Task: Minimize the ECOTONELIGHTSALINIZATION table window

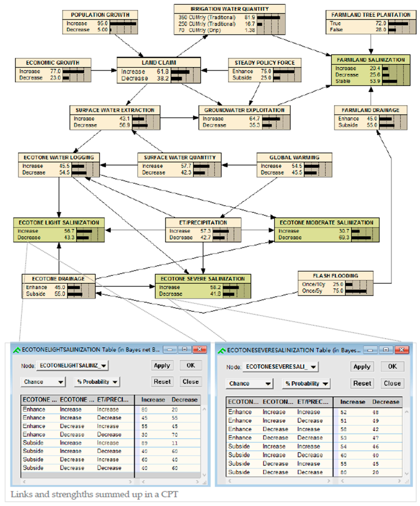Action: pyautogui.click(x=170, y=350)
